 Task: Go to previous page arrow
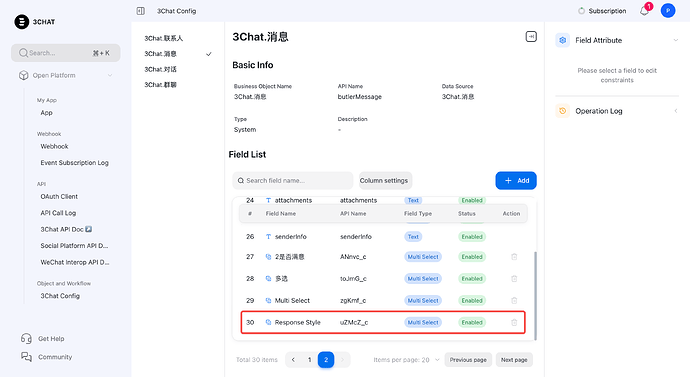[x=293, y=360]
